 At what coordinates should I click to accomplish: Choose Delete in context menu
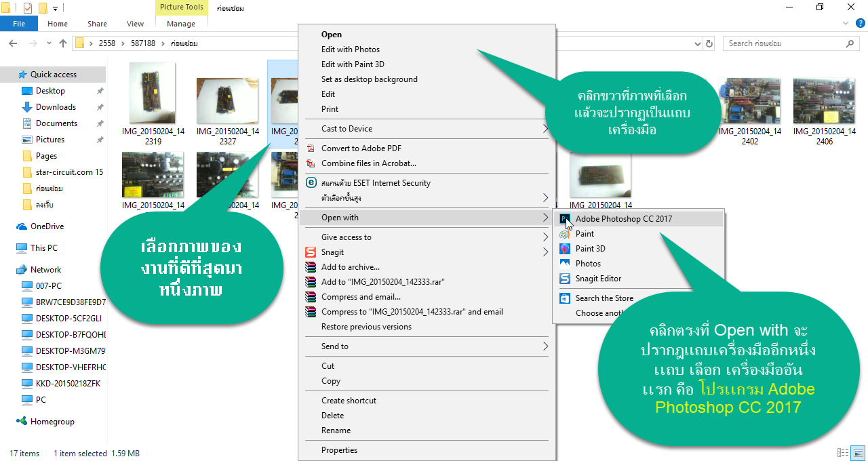(332, 416)
